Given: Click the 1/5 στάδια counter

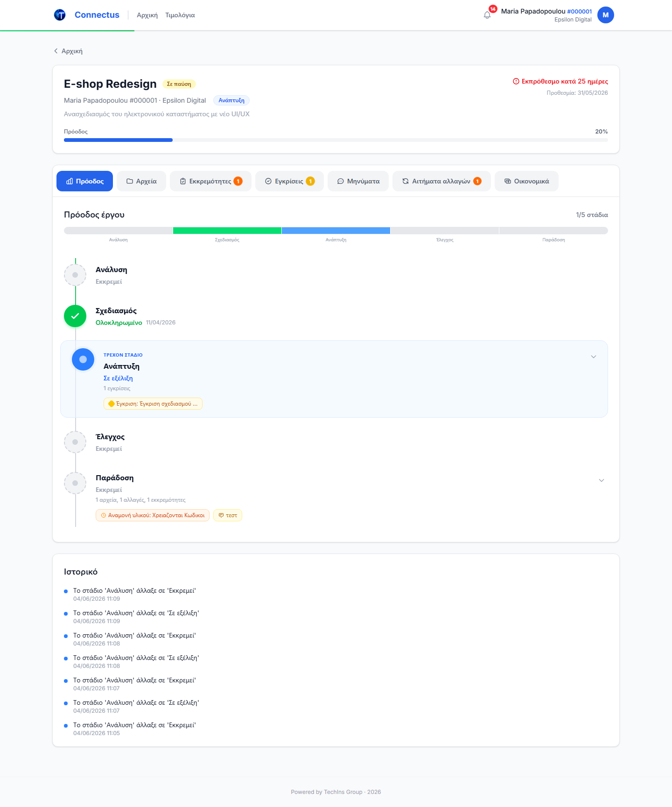Looking at the screenshot, I should click(x=592, y=215).
